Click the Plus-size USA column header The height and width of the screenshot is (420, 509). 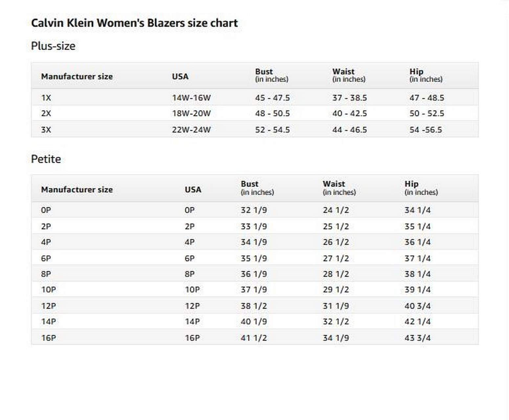[x=180, y=76]
